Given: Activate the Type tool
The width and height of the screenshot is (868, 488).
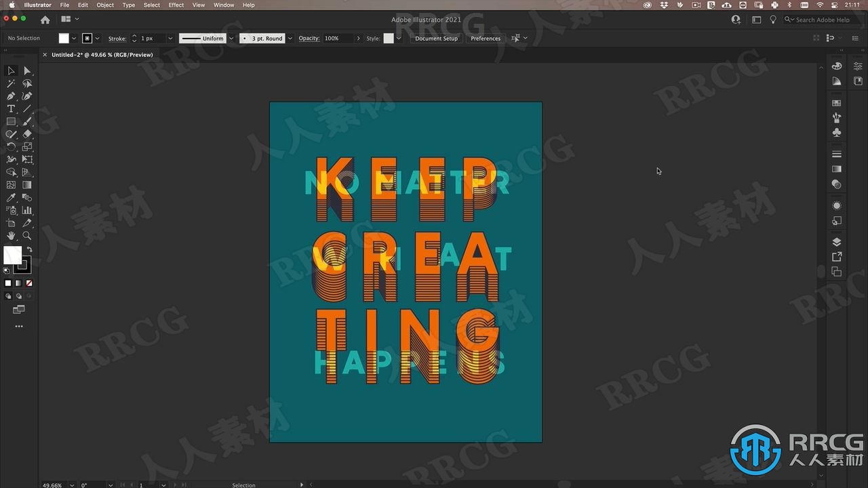Looking at the screenshot, I should [x=11, y=109].
